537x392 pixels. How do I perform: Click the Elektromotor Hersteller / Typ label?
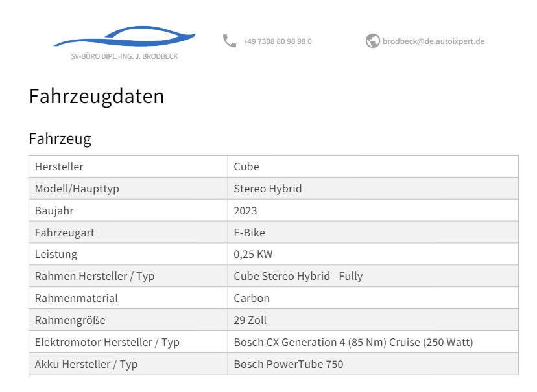click(107, 342)
